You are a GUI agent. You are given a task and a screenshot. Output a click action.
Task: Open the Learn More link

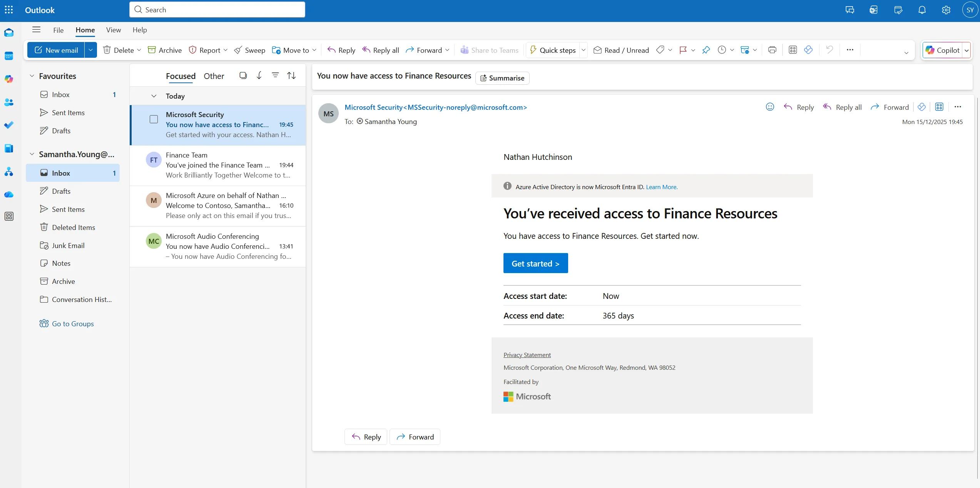(x=662, y=187)
